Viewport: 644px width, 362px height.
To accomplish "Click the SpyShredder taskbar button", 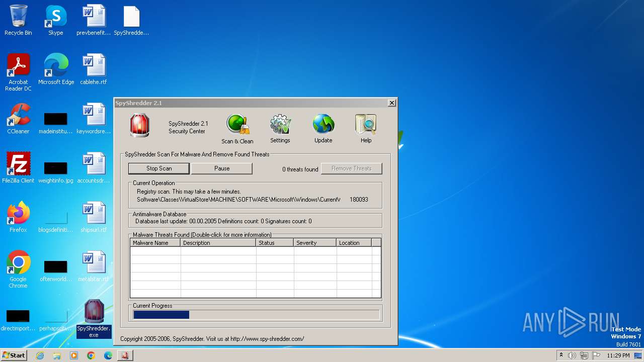I will coord(124,355).
